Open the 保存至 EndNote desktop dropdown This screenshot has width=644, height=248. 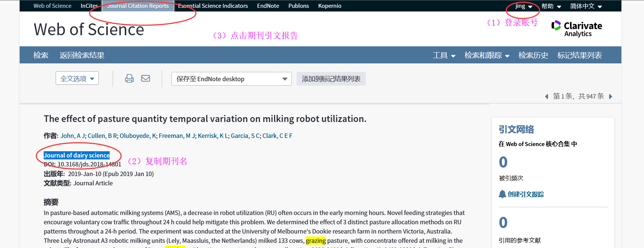231,79
